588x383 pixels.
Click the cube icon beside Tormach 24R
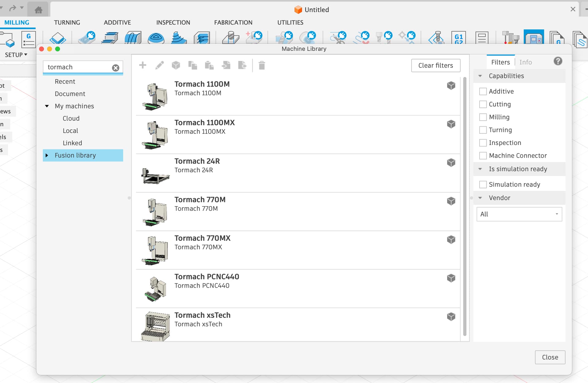point(451,162)
